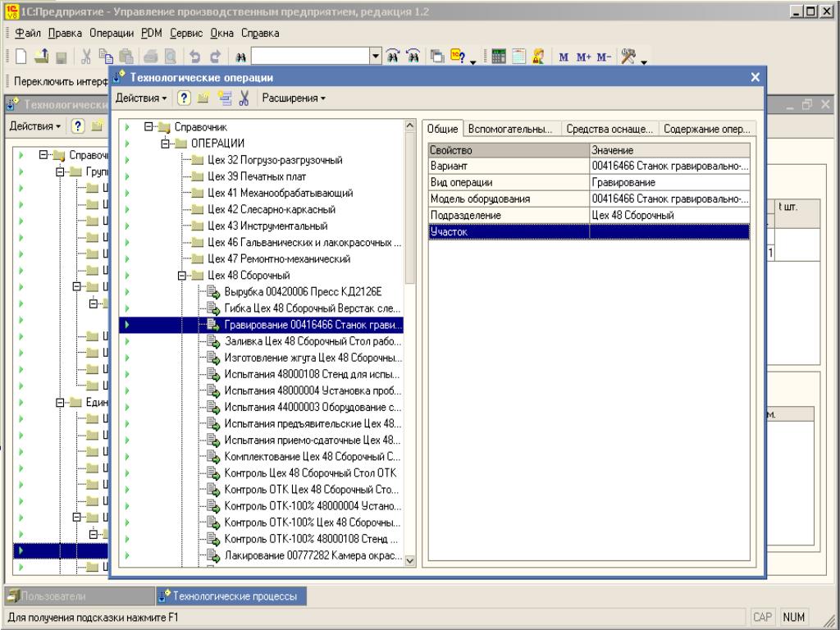This screenshot has width=840, height=630.
Task: Open Действия dropdown in dialog
Action: (141, 98)
